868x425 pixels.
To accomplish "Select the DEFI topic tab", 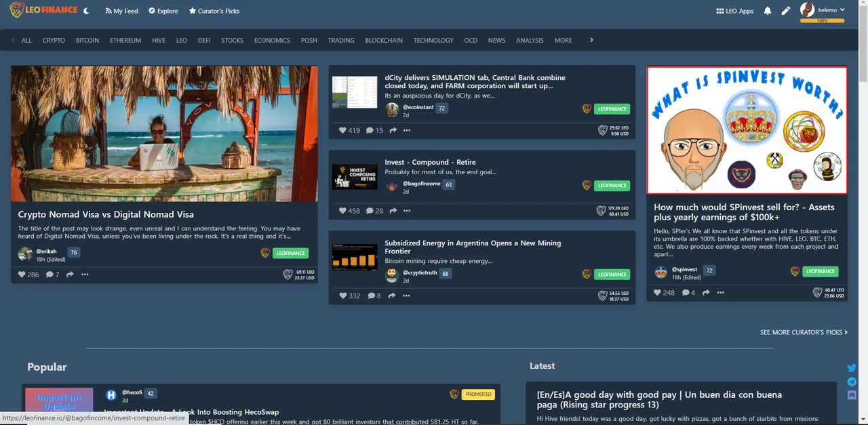I will 204,40.
